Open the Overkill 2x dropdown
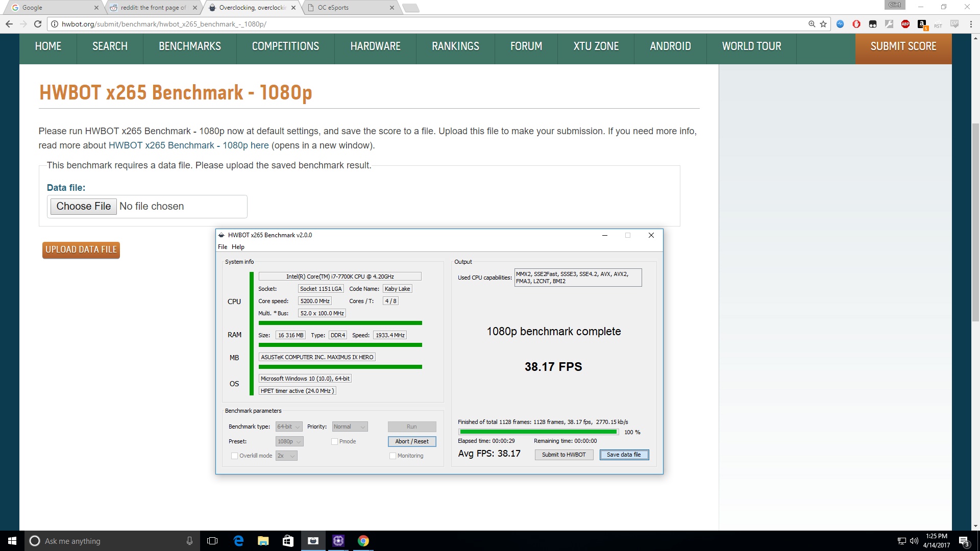 pyautogui.click(x=286, y=456)
